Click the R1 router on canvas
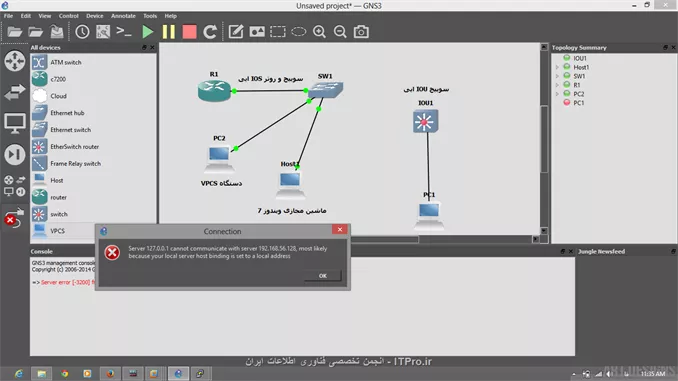Viewport: 678px width, 381px height. click(x=214, y=91)
